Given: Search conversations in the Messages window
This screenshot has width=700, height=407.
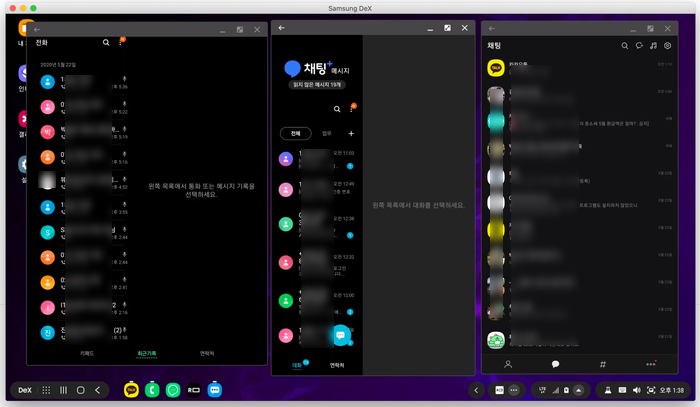Looking at the screenshot, I should pyautogui.click(x=337, y=109).
